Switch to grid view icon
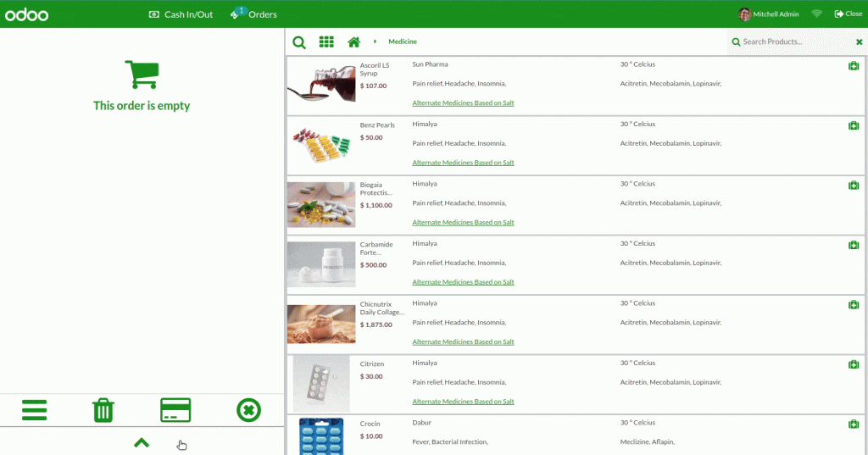Screen dimensions: 868x455 (x=326, y=42)
